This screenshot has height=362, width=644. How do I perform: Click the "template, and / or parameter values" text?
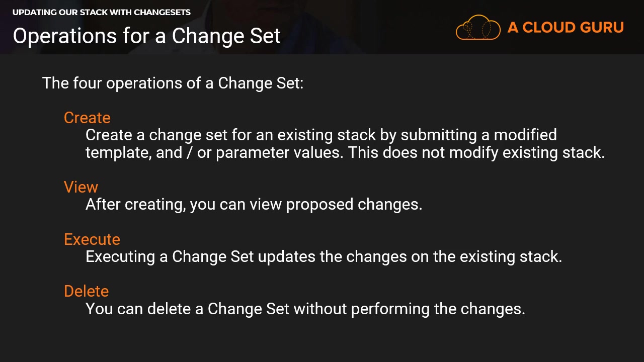(214, 152)
